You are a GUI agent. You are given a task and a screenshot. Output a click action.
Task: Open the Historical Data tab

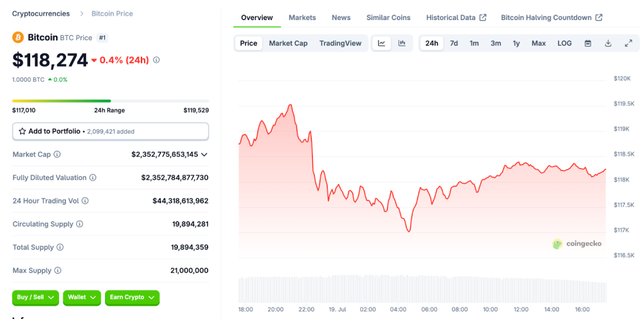456,18
